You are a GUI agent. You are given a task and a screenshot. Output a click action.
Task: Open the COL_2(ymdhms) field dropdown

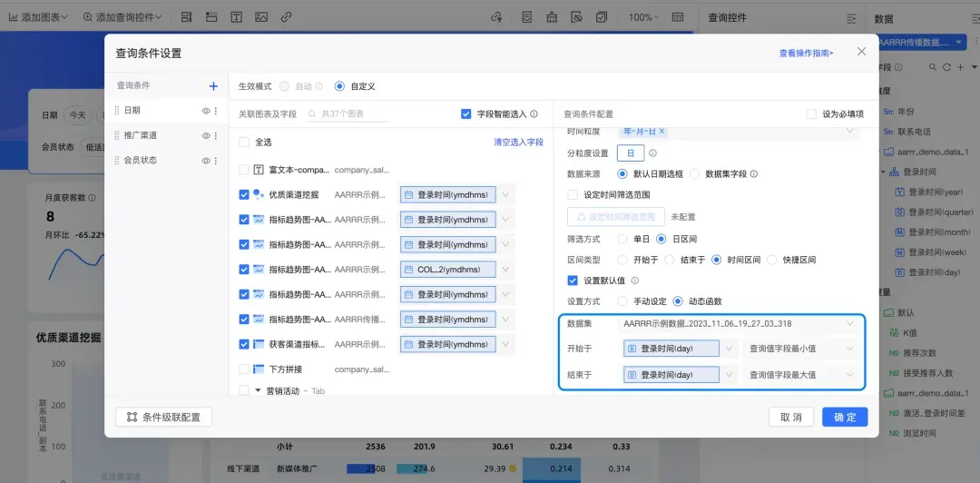pos(505,270)
